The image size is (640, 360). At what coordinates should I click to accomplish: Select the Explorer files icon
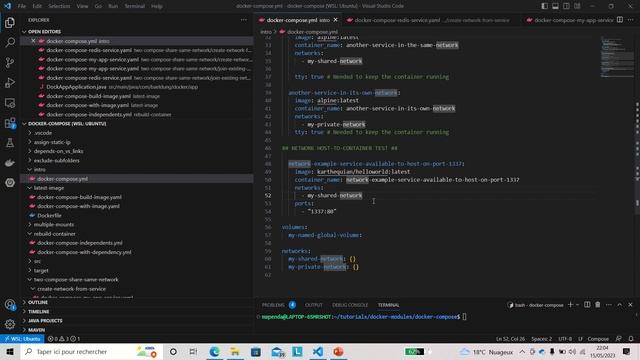point(10,22)
